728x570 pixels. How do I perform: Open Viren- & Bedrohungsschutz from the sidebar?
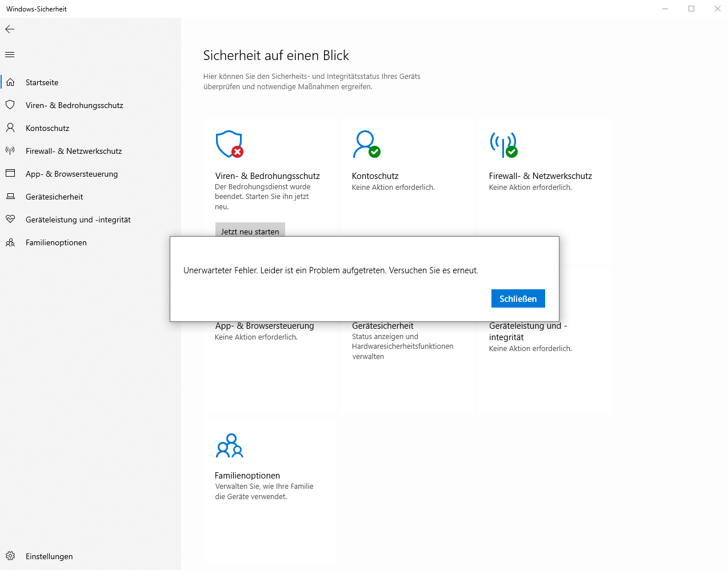coord(74,105)
